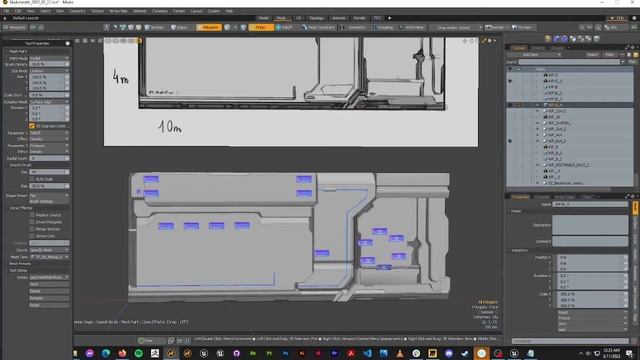Add a new layout tab with plus icon

(389, 18)
